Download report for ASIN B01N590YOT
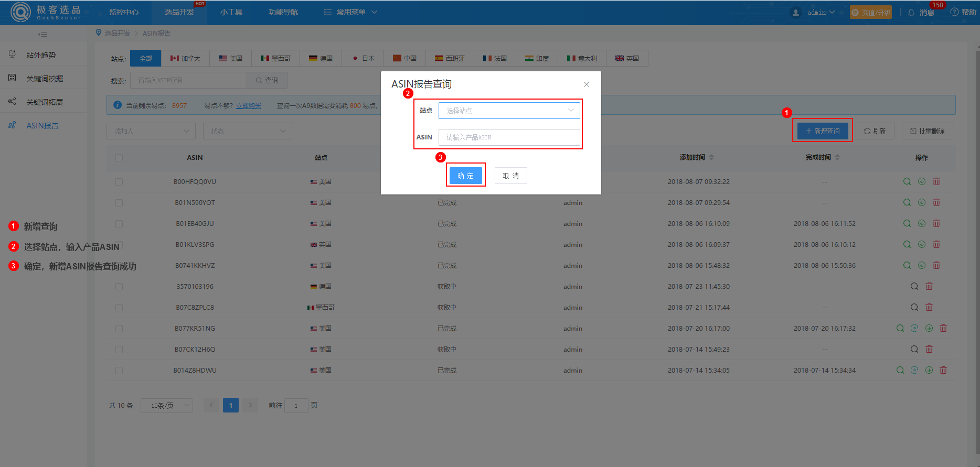 point(921,202)
